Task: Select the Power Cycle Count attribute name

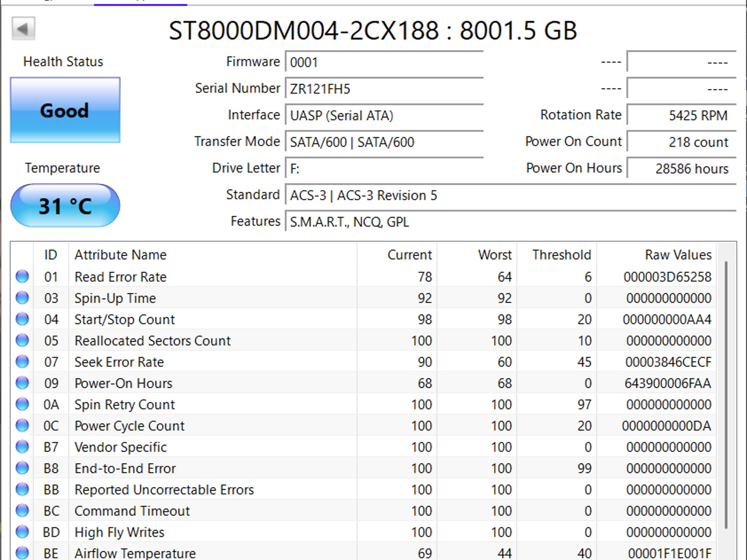Action: click(x=129, y=426)
